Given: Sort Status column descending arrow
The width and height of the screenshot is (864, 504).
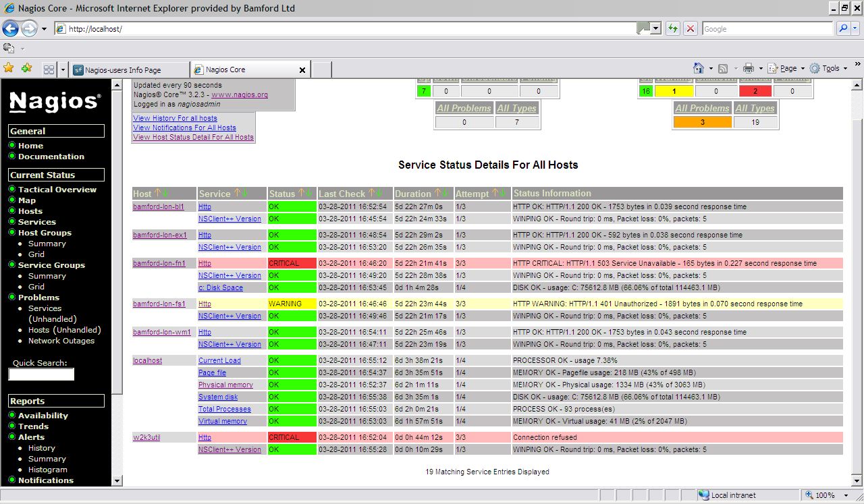Looking at the screenshot, I should pos(308,194).
